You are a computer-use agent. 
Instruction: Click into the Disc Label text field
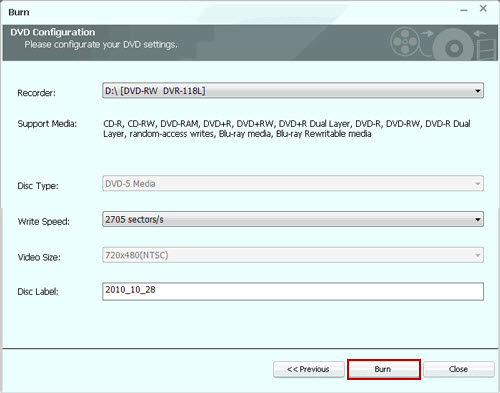(x=293, y=291)
